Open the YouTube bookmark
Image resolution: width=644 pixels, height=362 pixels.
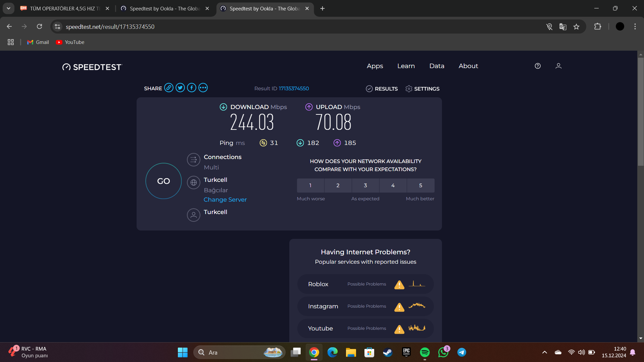tap(70, 42)
